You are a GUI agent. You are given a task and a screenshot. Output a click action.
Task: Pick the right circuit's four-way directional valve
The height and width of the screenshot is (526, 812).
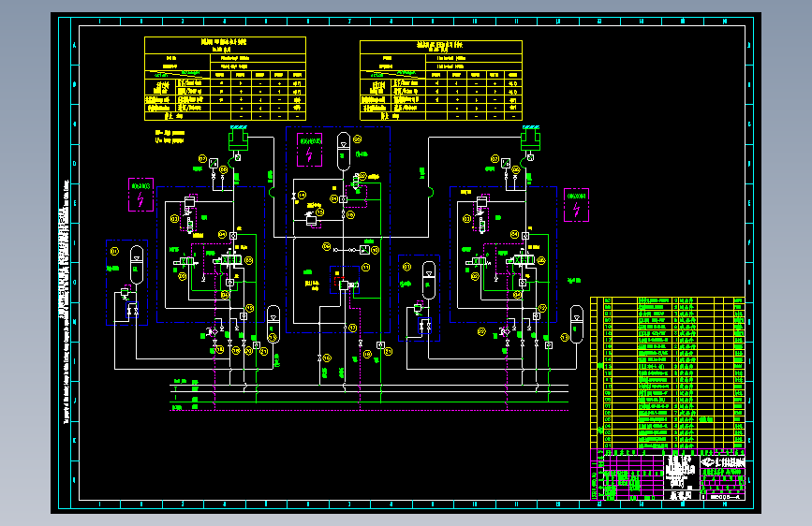click(x=522, y=260)
